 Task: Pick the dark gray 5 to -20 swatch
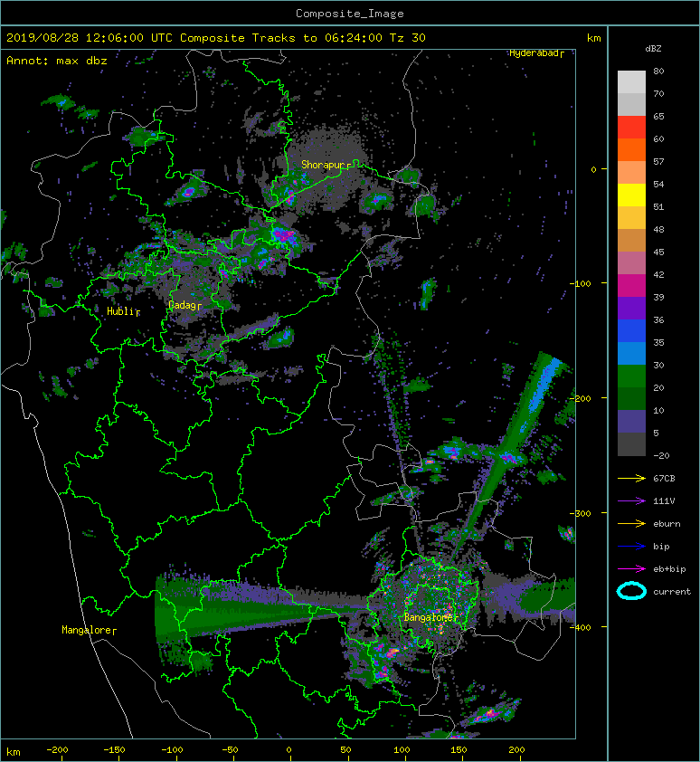pos(631,443)
